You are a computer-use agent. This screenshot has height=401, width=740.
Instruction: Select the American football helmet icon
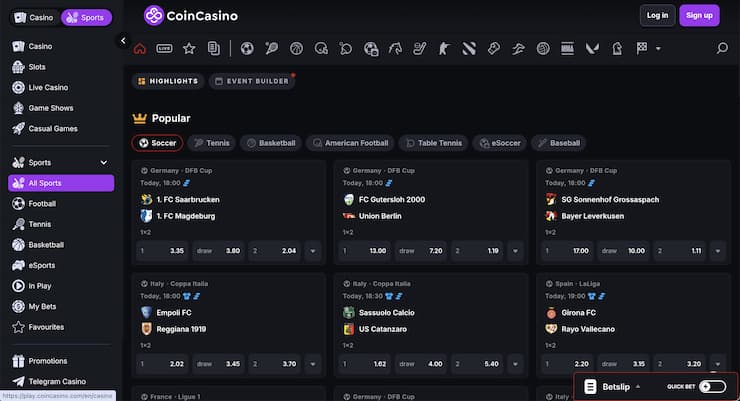point(321,49)
